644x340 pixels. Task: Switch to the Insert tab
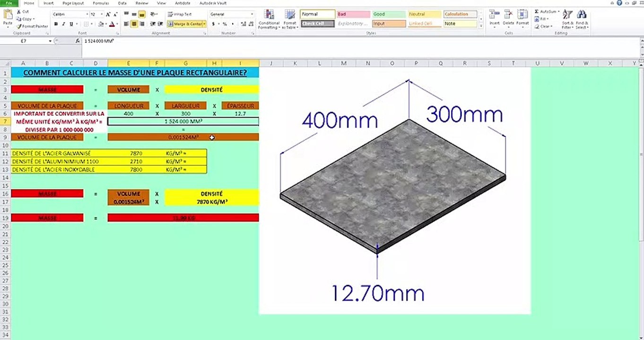click(48, 3)
